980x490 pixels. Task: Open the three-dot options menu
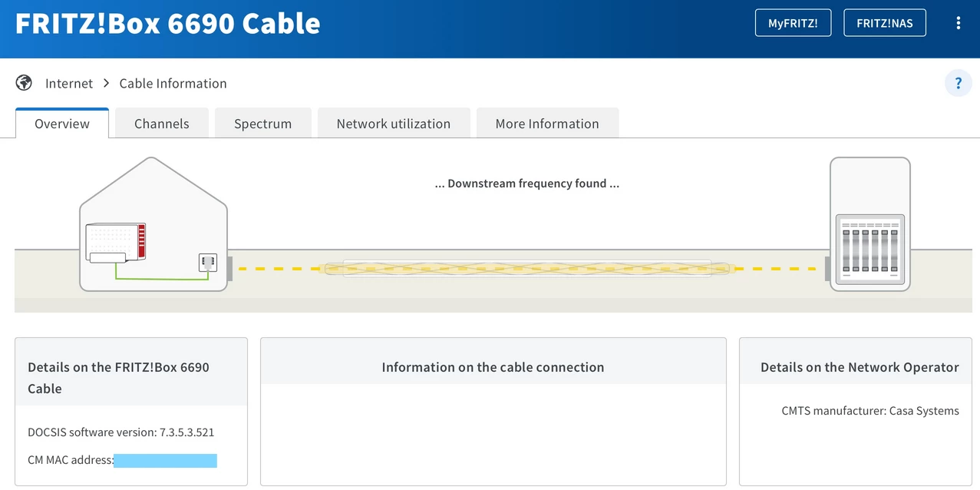click(958, 23)
